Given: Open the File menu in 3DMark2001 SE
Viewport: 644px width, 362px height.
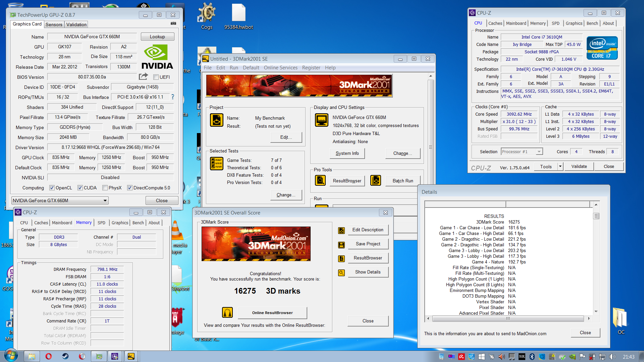Looking at the screenshot, I should point(208,68).
